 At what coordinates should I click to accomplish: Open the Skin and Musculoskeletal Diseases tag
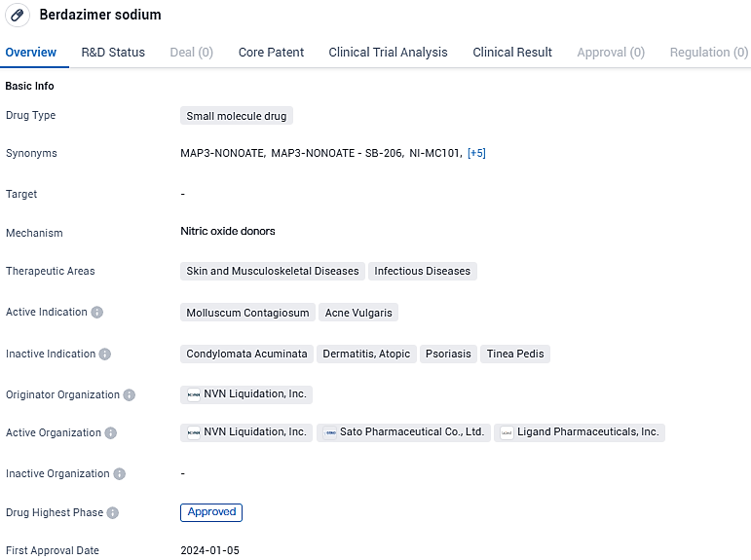pos(272,272)
